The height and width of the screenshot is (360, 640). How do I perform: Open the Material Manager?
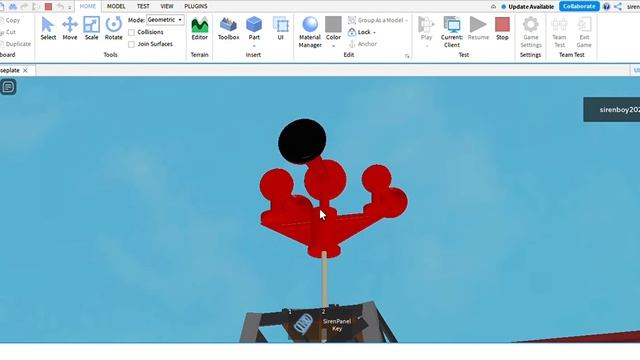point(310,32)
